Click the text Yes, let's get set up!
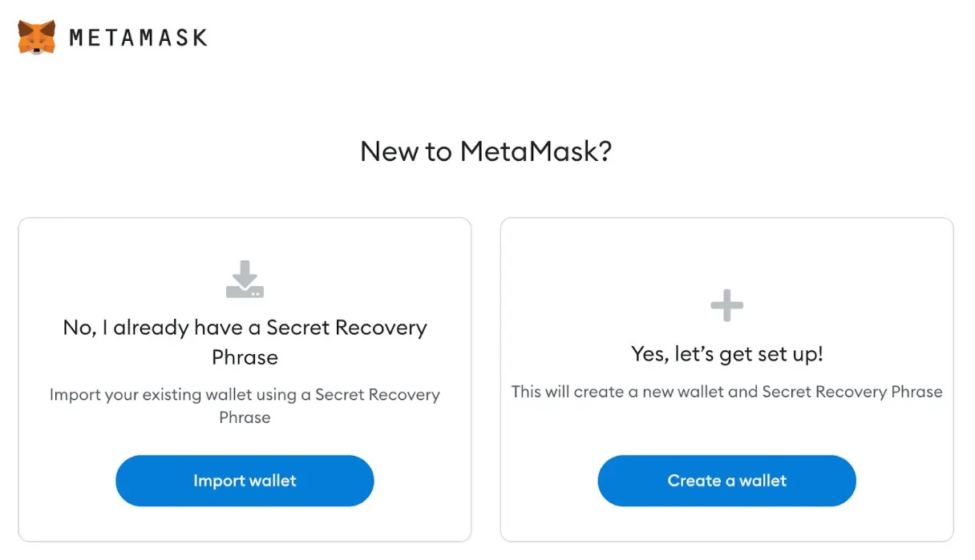 (726, 354)
